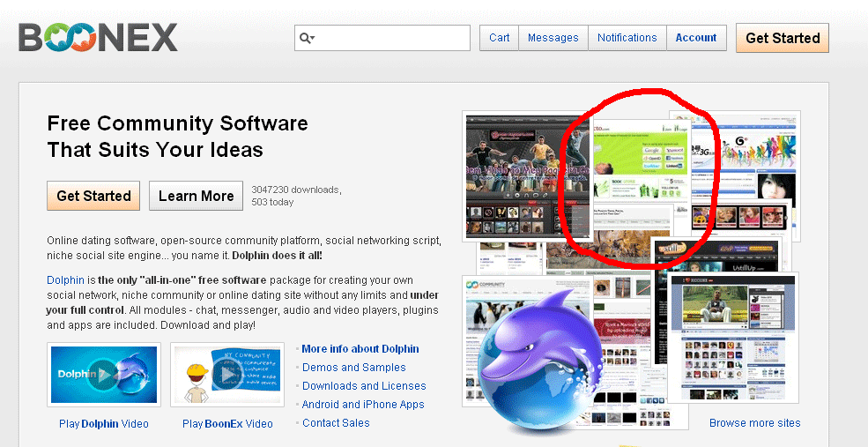Screen dimensions: 868x447
Task: Play the BoonEx video thumbnail
Action: point(227,374)
